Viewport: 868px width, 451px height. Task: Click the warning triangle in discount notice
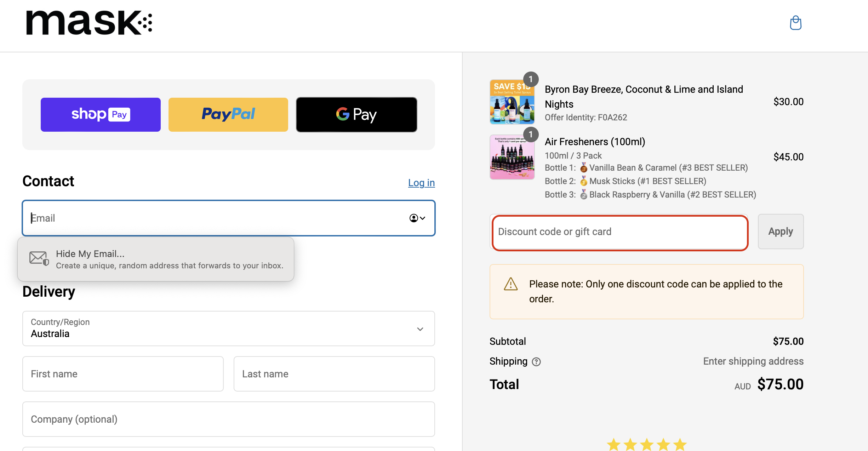pyautogui.click(x=510, y=284)
